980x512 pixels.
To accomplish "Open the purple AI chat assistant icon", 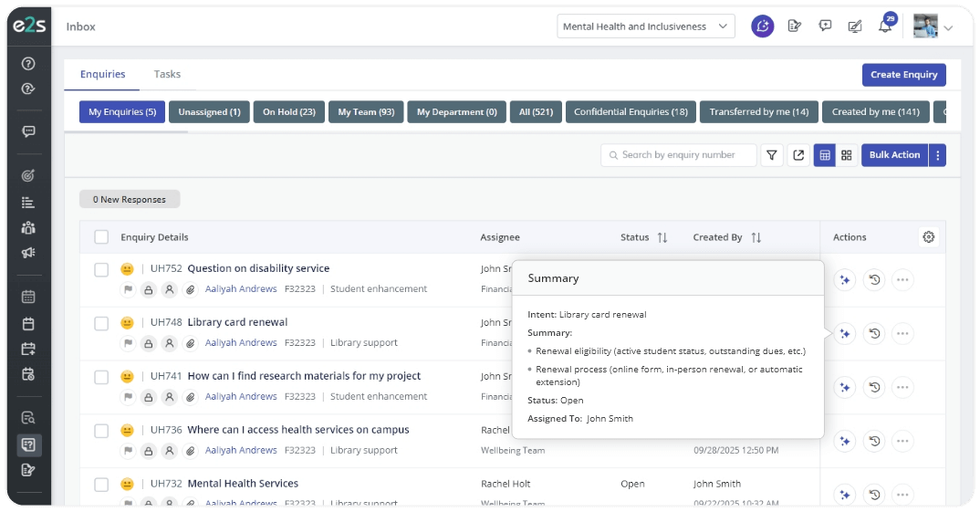I will pos(763,26).
